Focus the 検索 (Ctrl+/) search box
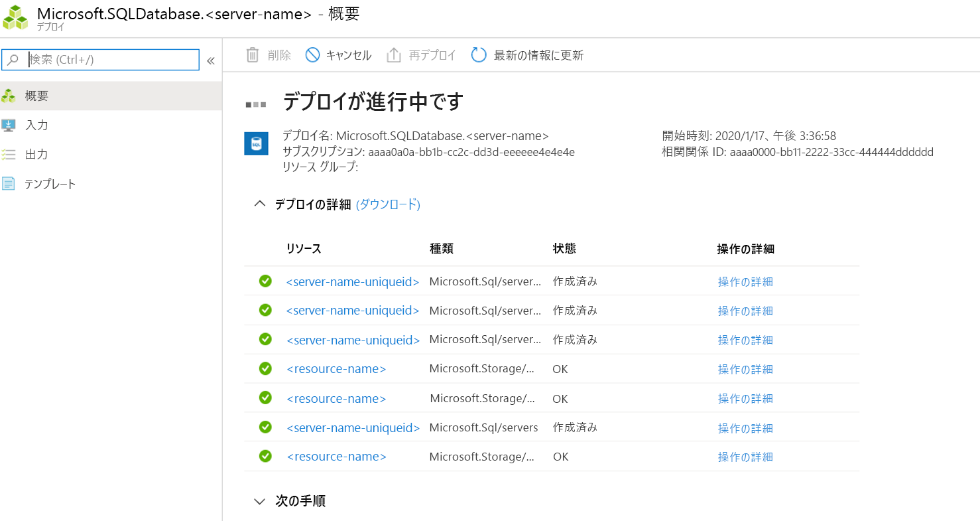Image resolution: width=980 pixels, height=521 pixels. click(101, 60)
